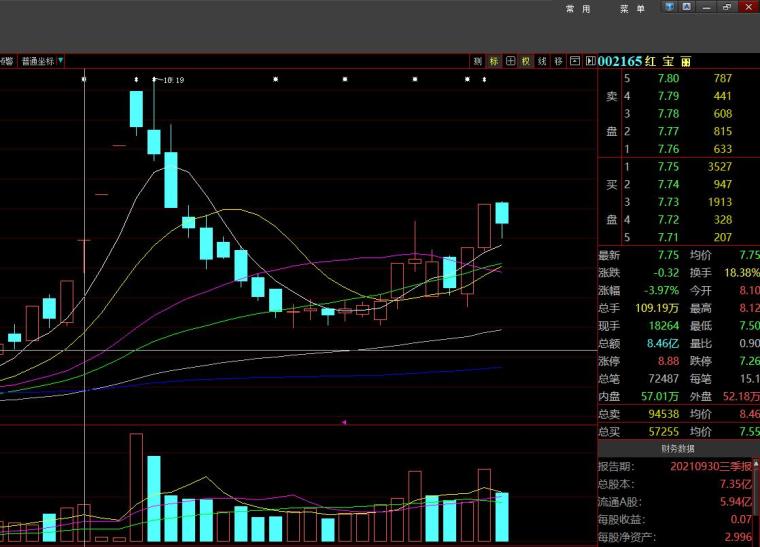Click the grid layout icon in chart toolbar
Viewport: 760px width, 547px height.
coord(510,61)
